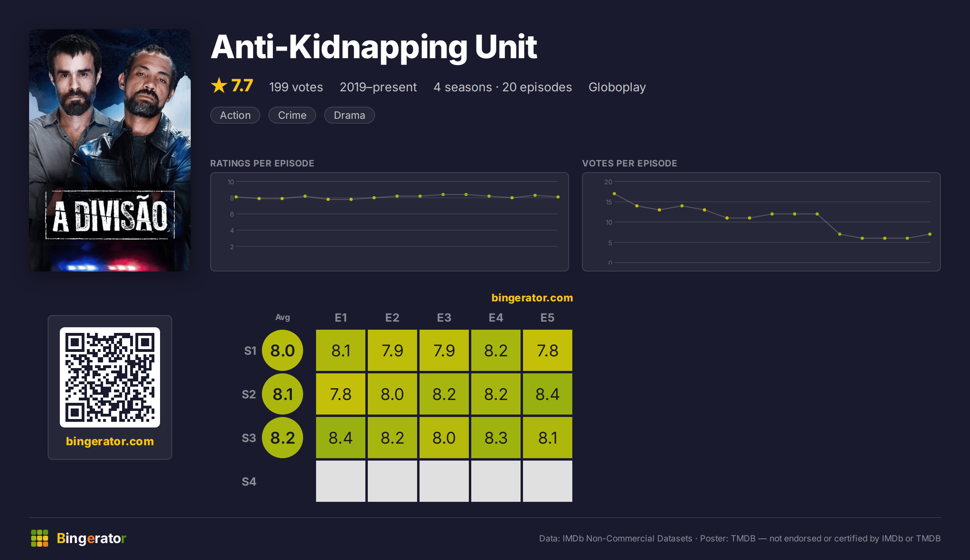
Task: Click the Bingerator grid logo icon
Action: [x=40, y=538]
